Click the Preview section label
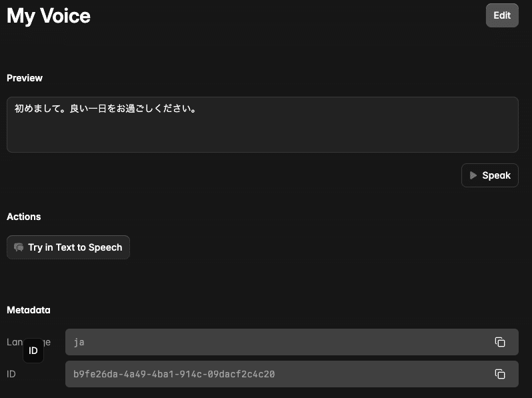The width and height of the screenshot is (532, 398). 25,78
